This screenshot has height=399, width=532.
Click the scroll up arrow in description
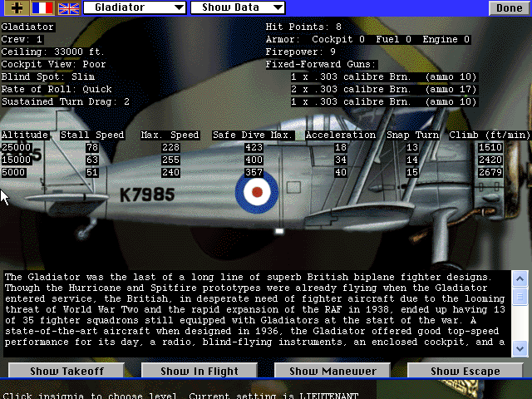pos(520,278)
